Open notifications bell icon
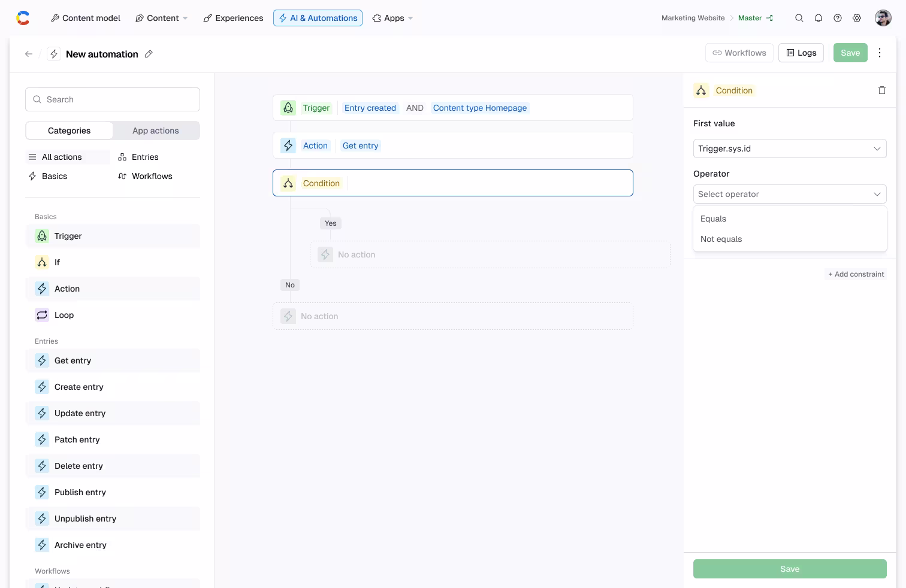This screenshot has height=588, width=906. click(x=819, y=18)
